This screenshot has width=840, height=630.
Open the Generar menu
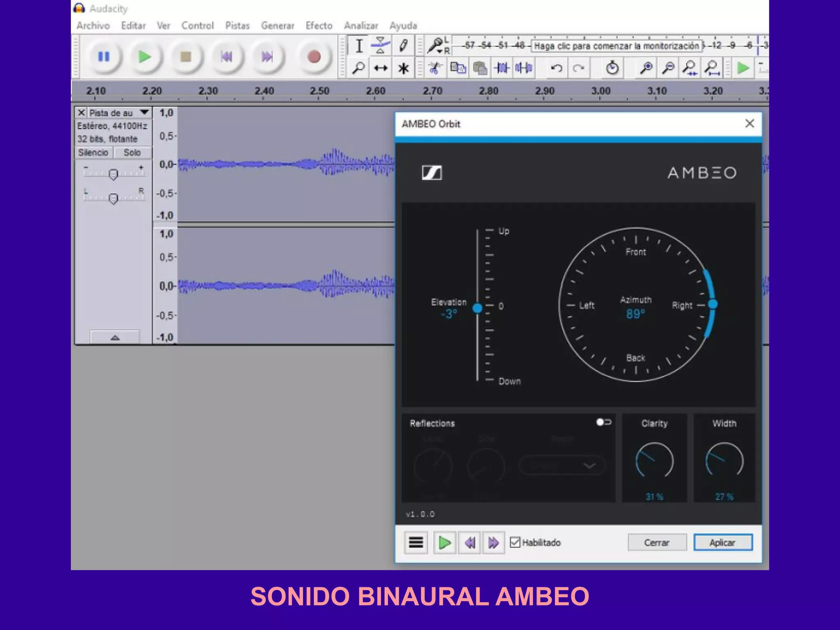278,25
